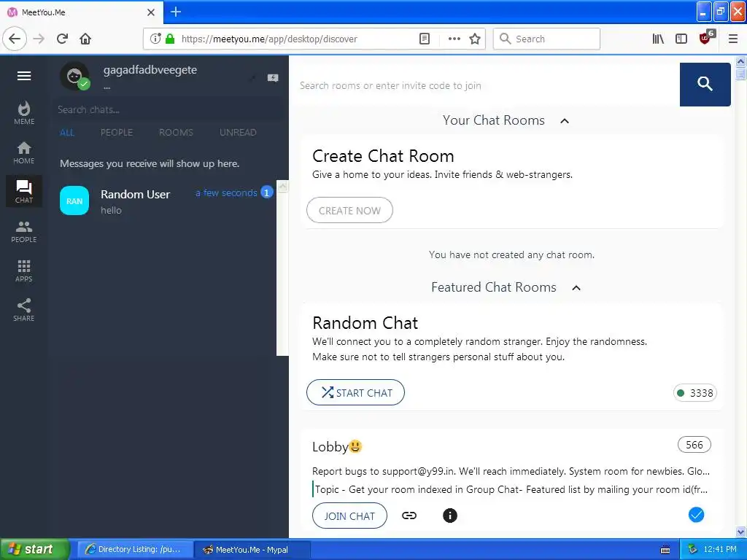Open the browser application menu

click(x=733, y=39)
